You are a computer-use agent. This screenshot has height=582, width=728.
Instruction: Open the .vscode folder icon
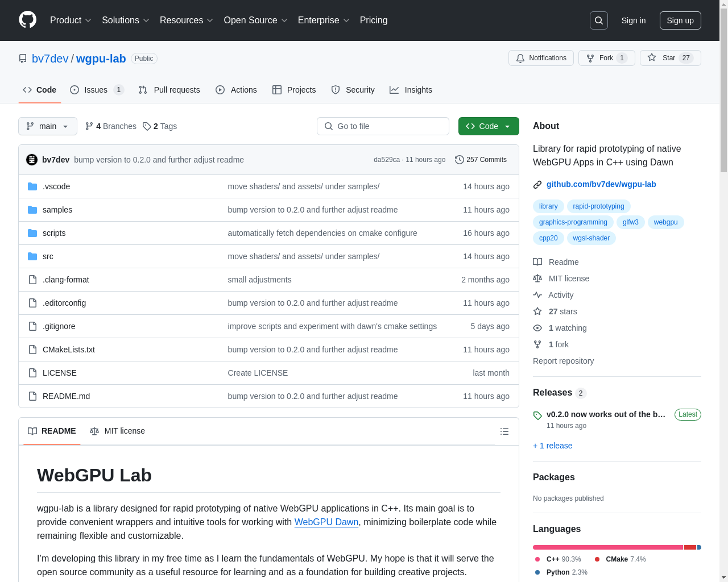(x=32, y=186)
